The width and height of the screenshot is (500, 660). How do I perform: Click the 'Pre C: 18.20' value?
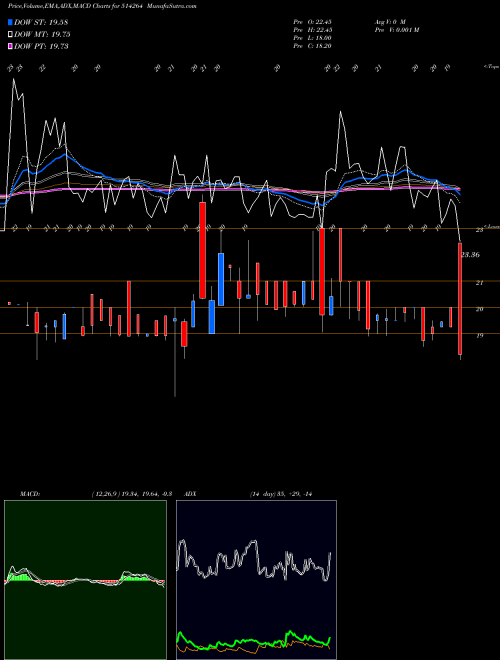point(312,46)
